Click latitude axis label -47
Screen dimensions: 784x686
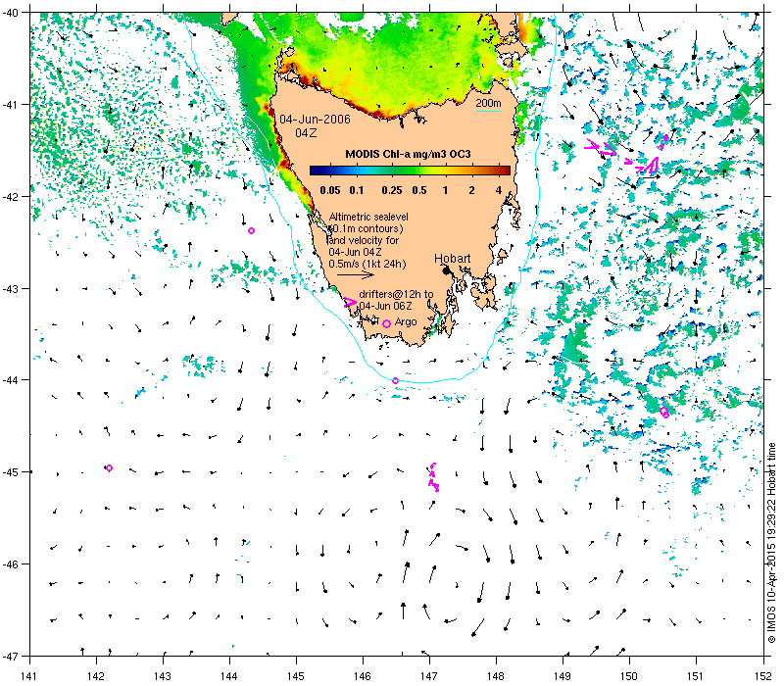pyautogui.click(x=10, y=656)
